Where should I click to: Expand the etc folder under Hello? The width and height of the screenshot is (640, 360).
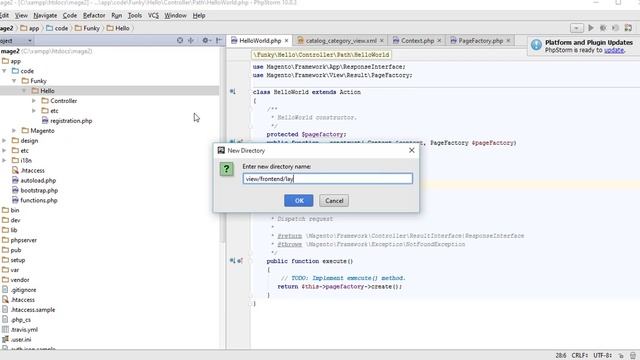point(34,111)
